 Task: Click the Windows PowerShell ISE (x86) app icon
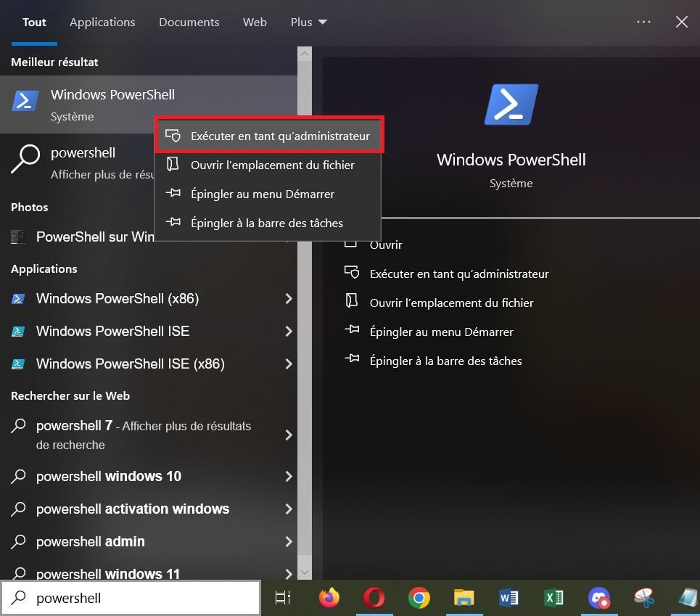[18, 364]
